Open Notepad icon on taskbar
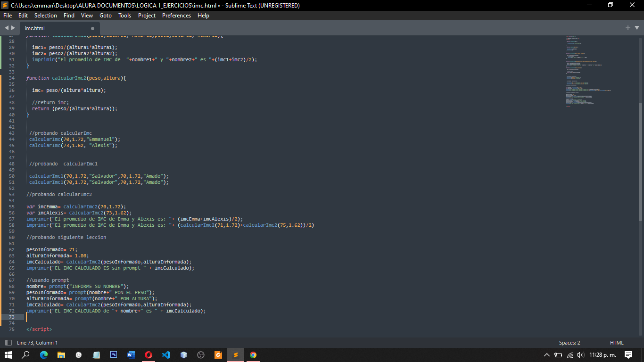 click(96, 355)
